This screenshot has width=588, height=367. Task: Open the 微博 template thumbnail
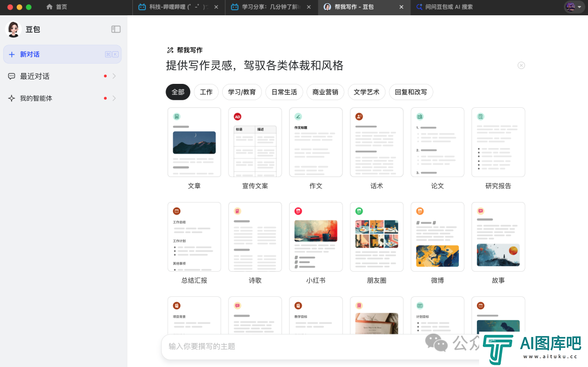tap(437, 236)
